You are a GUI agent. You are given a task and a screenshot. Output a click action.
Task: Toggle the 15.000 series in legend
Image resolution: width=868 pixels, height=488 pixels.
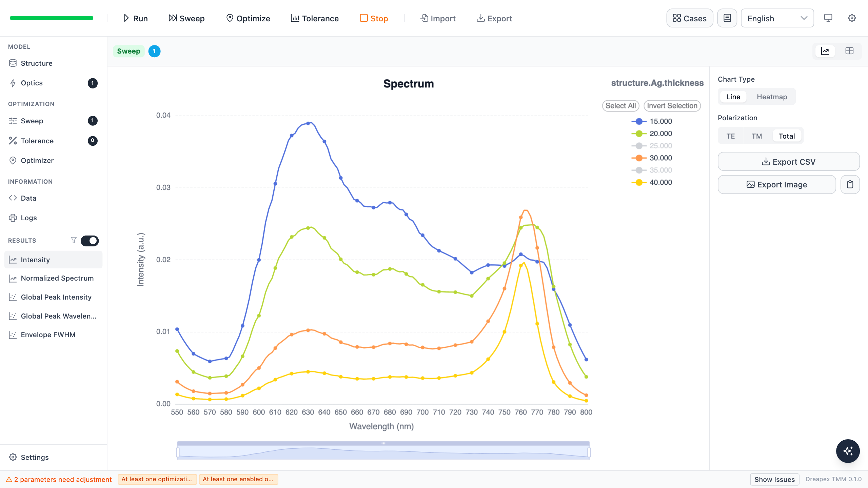pyautogui.click(x=652, y=121)
